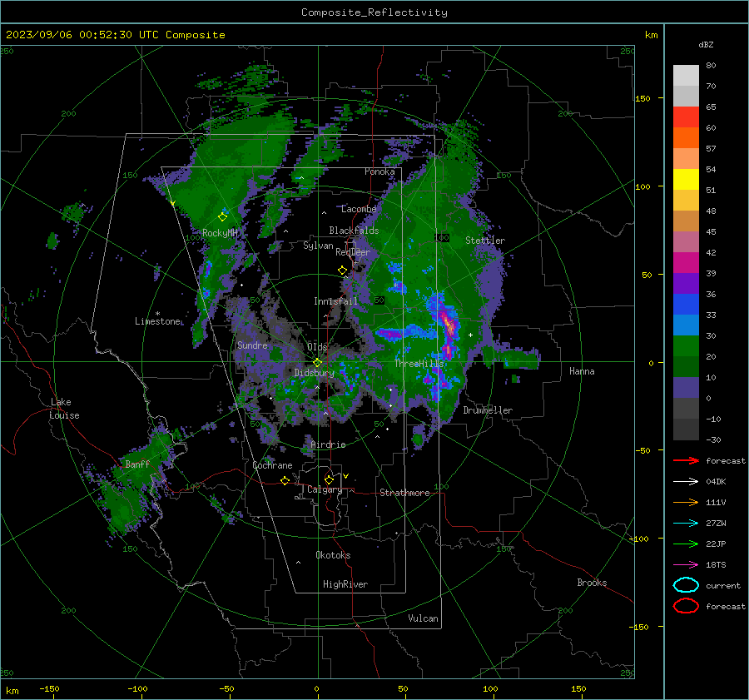
Task: Select the orange 60–57 dBZ swatch
Action: click(x=686, y=137)
